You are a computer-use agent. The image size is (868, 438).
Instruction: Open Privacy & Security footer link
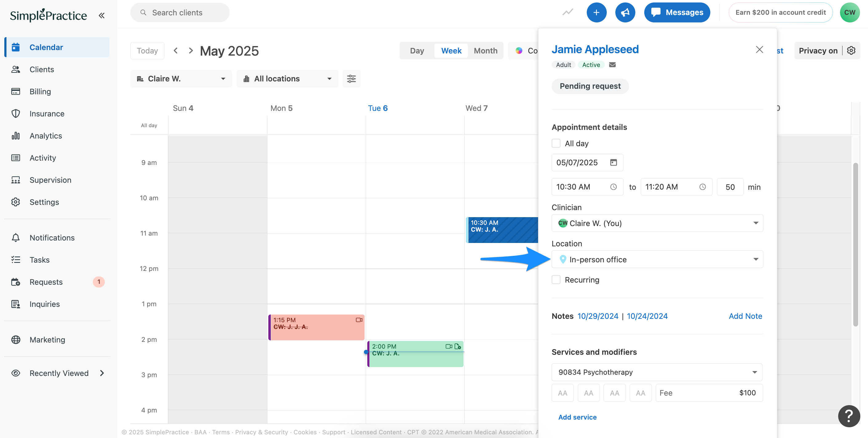tap(262, 432)
